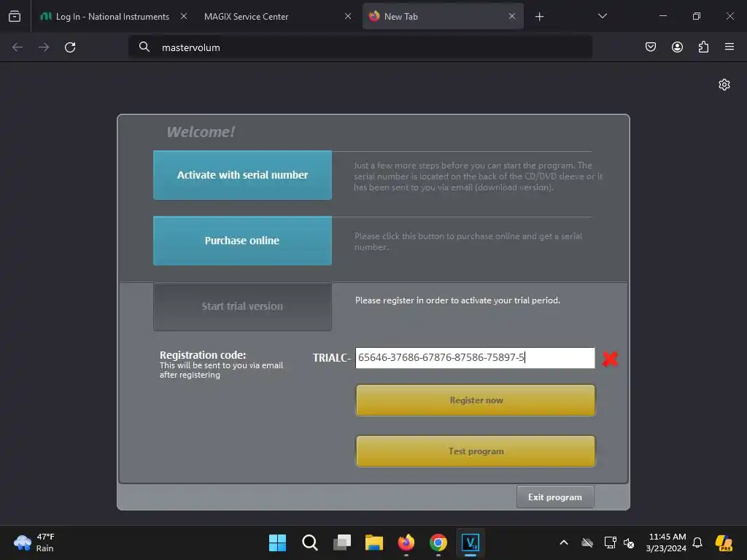
Task: Go back to previous page
Action: click(18, 47)
